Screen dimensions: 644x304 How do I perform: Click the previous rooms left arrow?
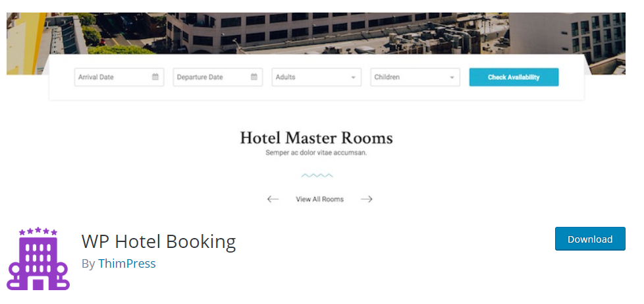point(273,199)
